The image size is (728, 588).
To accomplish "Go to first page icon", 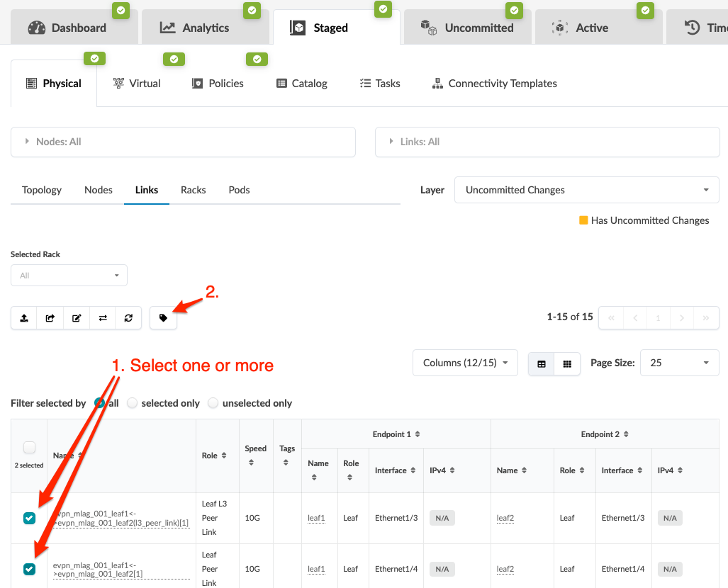I will pyautogui.click(x=612, y=318).
